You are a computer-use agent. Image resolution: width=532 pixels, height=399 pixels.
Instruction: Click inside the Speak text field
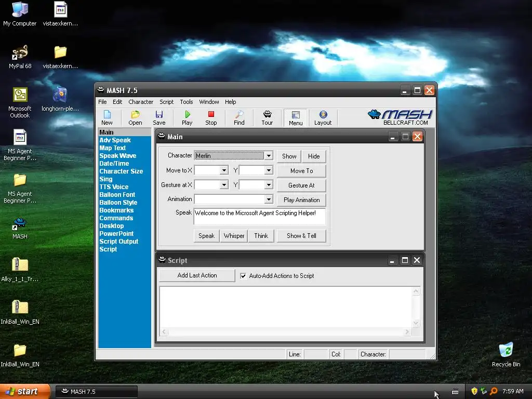click(x=260, y=217)
